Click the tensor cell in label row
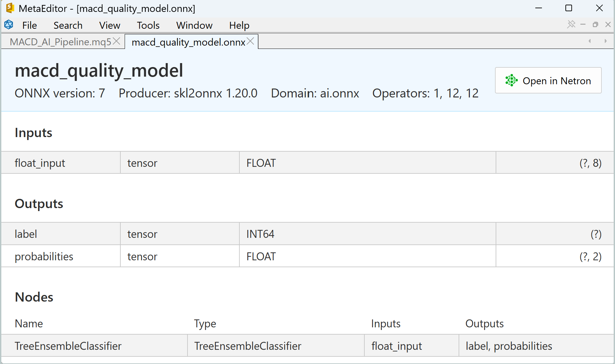The height and width of the screenshot is (364, 615). tap(180, 234)
